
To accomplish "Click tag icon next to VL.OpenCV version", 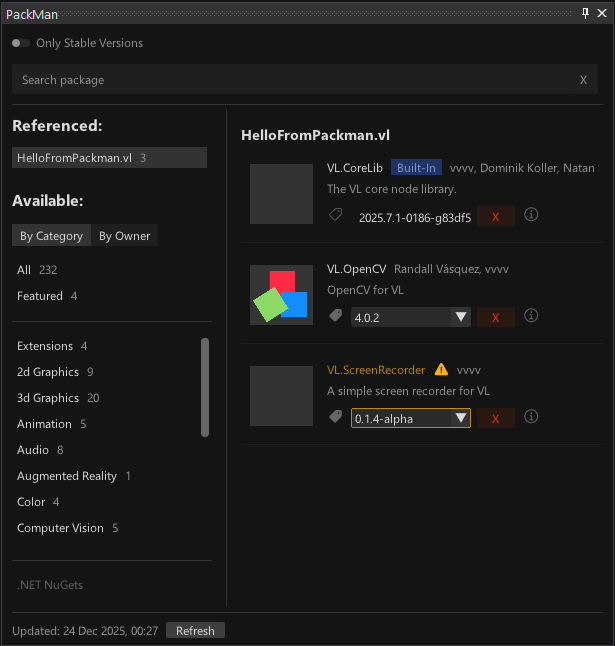I will point(336,316).
